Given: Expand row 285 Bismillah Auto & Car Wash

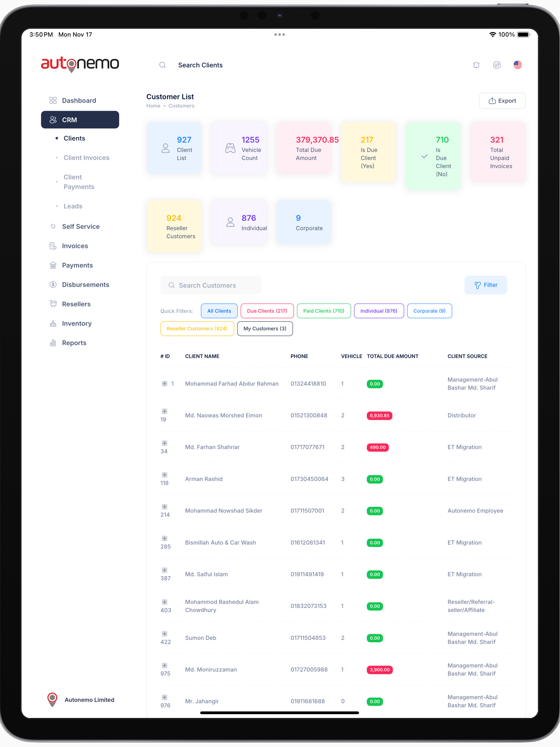Looking at the screenshot, I should pyautogui.click(x=165, y=538).
